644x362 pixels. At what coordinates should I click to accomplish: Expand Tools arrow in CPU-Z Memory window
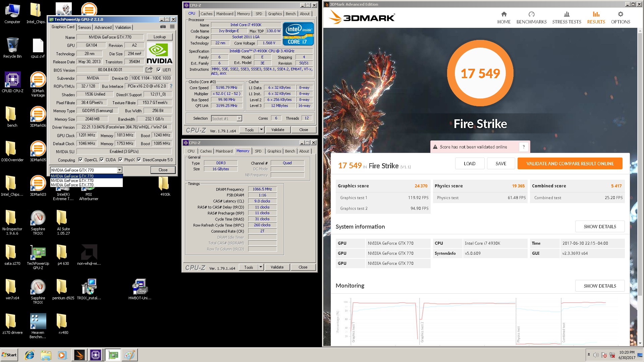(x=261, y=267)
